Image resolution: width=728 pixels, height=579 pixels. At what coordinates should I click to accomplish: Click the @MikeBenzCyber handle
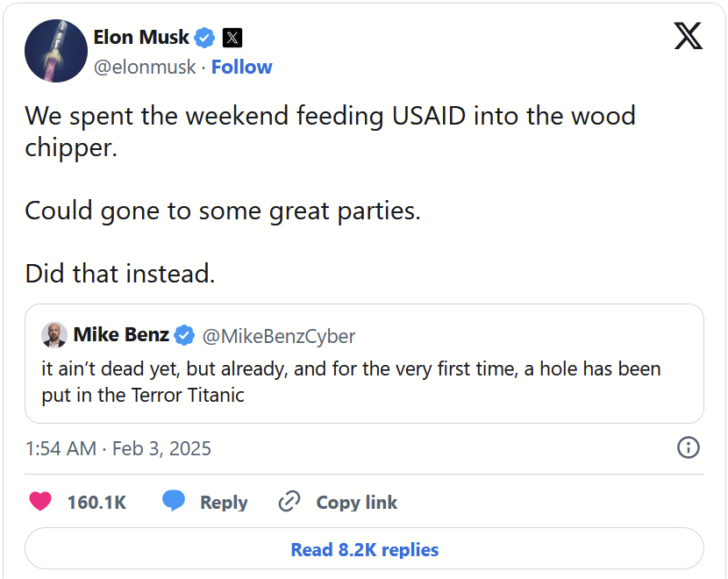[279, 336]
